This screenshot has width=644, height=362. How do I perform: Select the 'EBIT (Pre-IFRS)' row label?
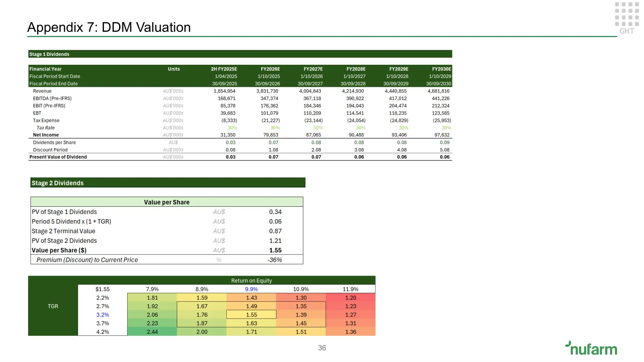click(49, 106)
